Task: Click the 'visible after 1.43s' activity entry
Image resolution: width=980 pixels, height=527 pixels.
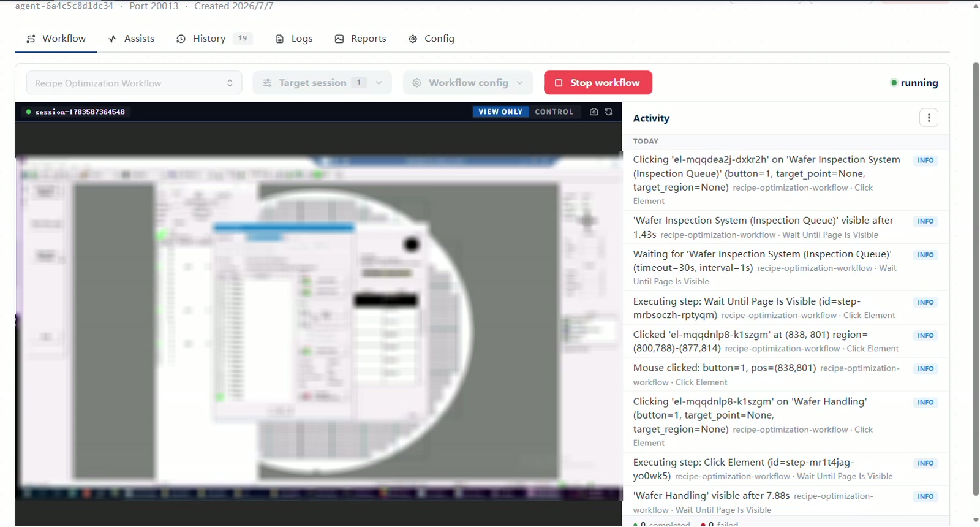Action: 786,227
